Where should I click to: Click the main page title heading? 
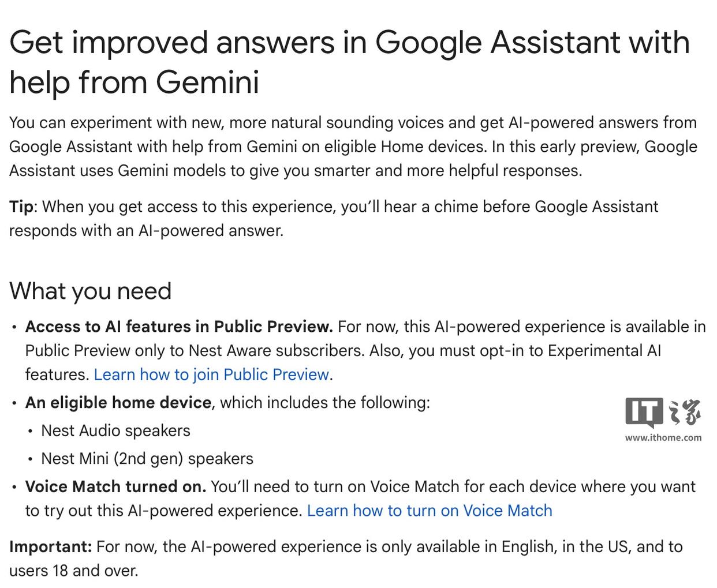pos(350,62)
